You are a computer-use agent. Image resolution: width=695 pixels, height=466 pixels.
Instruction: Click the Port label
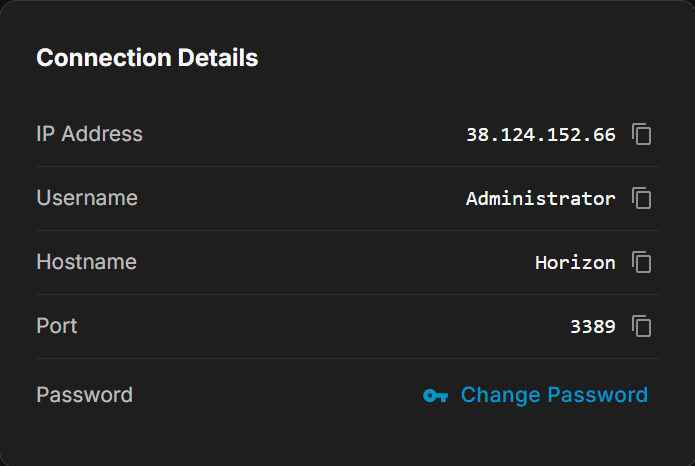pos(56,326)
